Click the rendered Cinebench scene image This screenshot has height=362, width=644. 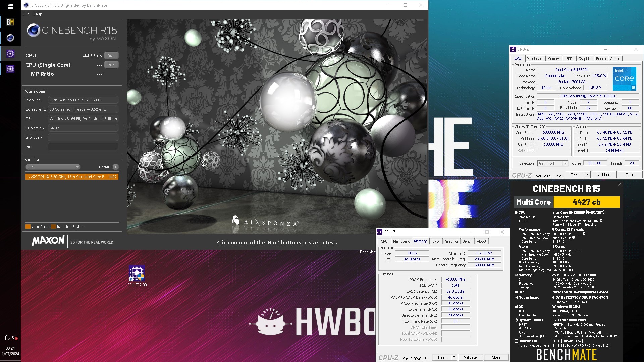pyautogui.click(x=277, y=126)
